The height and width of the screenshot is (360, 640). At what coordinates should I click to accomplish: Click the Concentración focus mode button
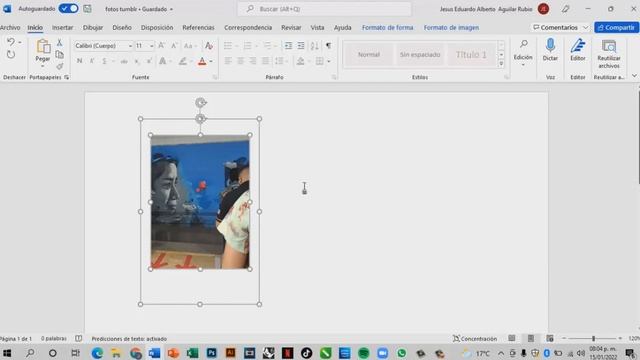click(475, 339)
